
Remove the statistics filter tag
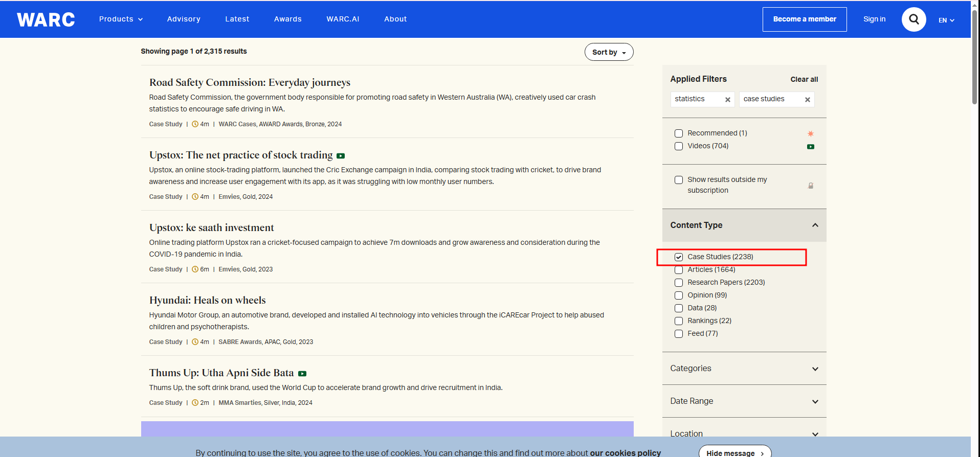click(727, 100)
